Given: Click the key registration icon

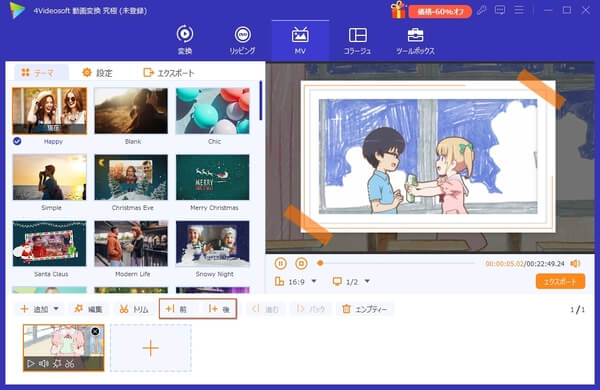Looking at the screenshot, I should pos(482,10).
